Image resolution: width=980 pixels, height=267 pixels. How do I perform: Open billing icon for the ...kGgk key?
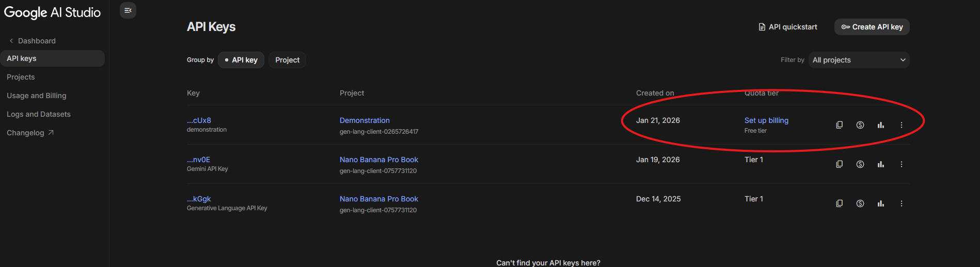coord(860,203)
